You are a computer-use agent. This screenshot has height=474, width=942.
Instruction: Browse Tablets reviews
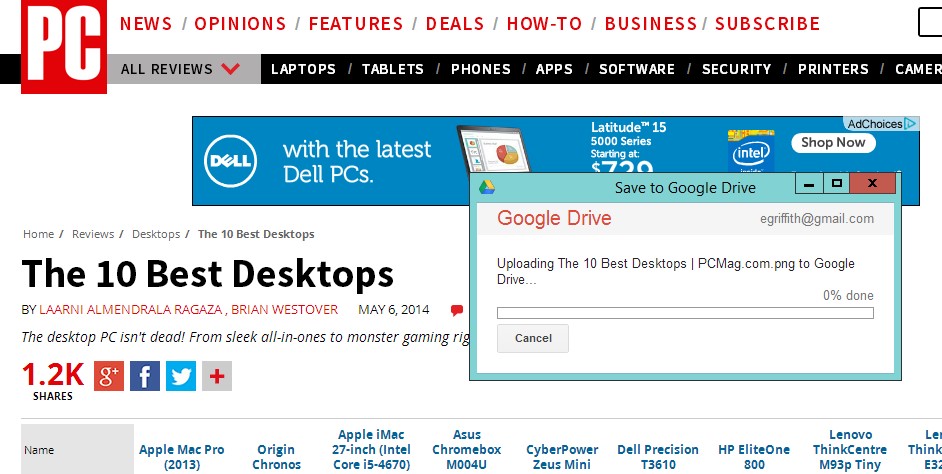click(x=393, y=69)
